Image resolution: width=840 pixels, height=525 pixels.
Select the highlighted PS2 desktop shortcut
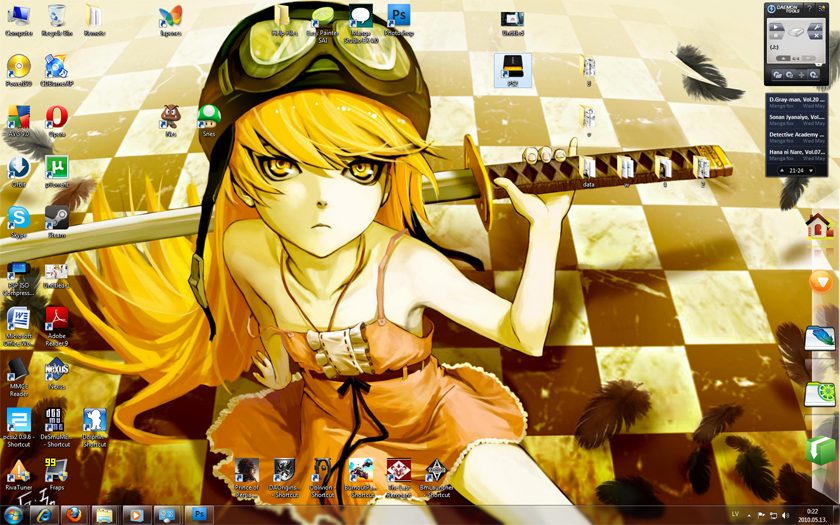pos(513,70)
